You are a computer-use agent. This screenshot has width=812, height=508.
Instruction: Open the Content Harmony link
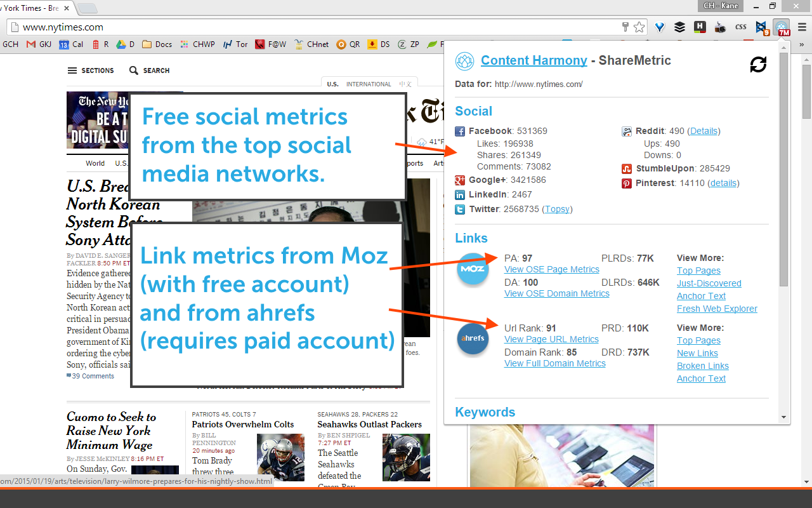[x=534, y=60]
